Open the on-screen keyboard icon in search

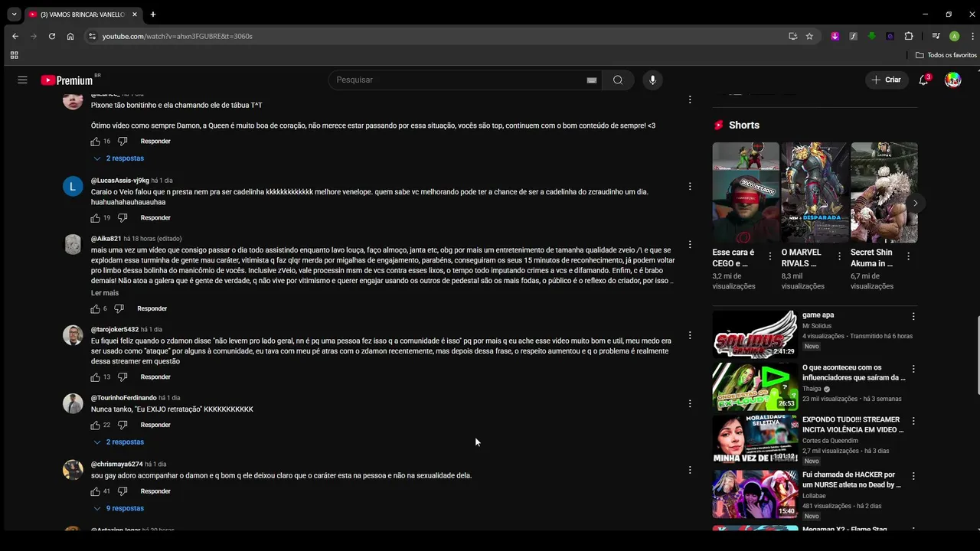click(592, 80)
